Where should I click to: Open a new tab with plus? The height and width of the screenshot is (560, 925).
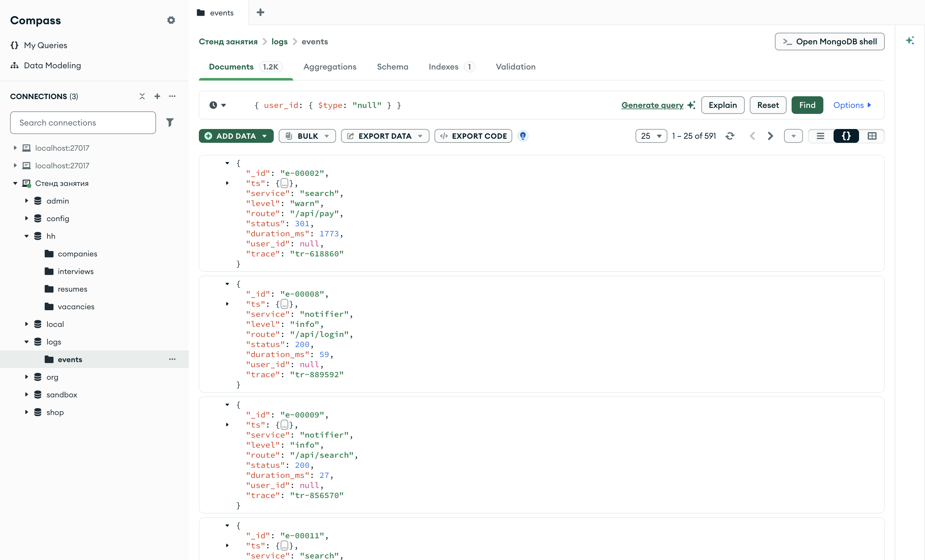(x=260, y=12)
